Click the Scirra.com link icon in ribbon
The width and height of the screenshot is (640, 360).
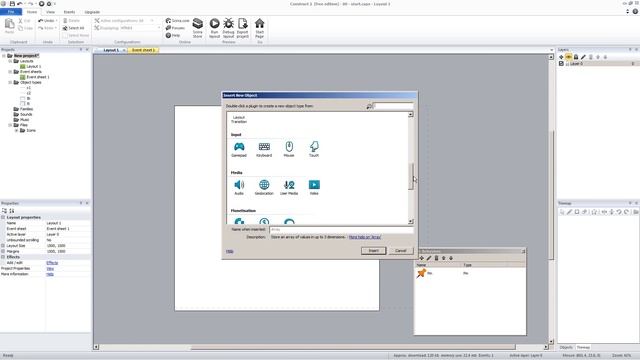[x=177, y=20]
